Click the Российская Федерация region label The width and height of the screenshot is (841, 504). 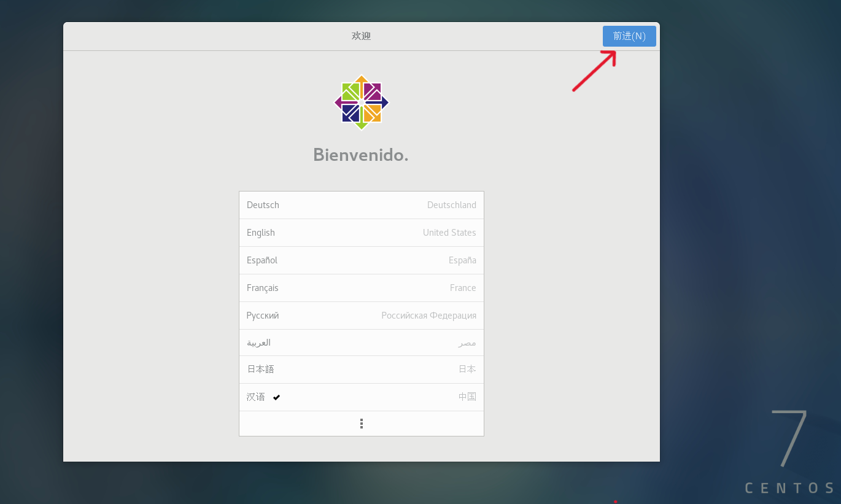coord(429,316)
